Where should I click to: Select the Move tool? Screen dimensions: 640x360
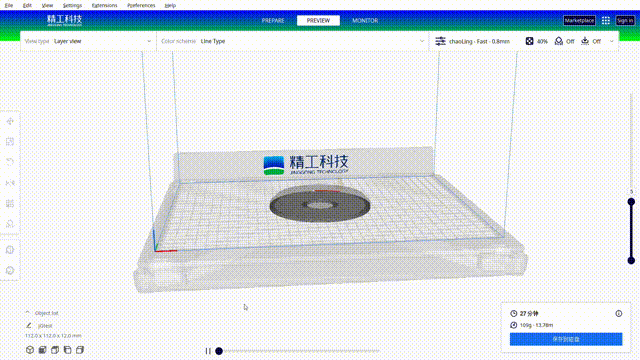click(10, 121)
